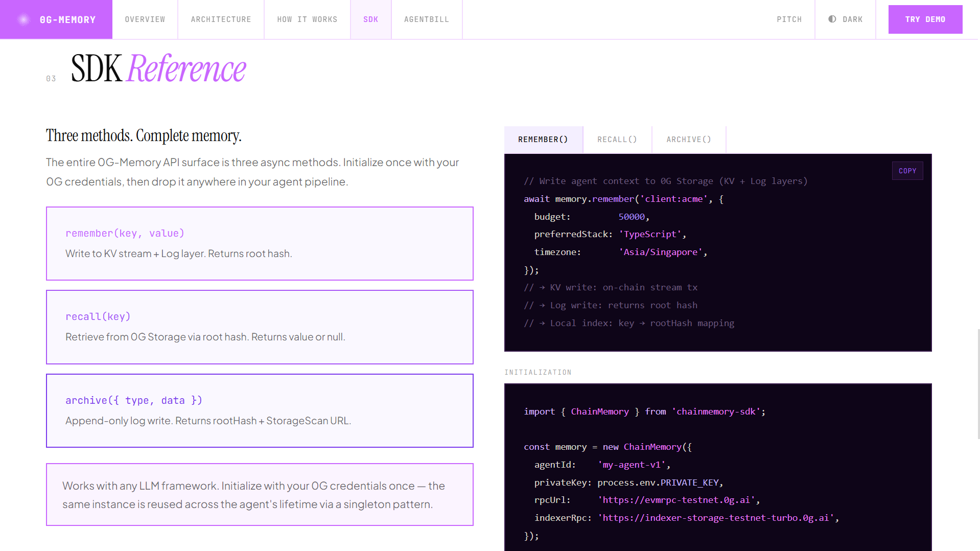Viewport: 980px width, 551px height.
Task: Click the evmrpc-testnet rpcUrl string
Action: tap(676, 500)
